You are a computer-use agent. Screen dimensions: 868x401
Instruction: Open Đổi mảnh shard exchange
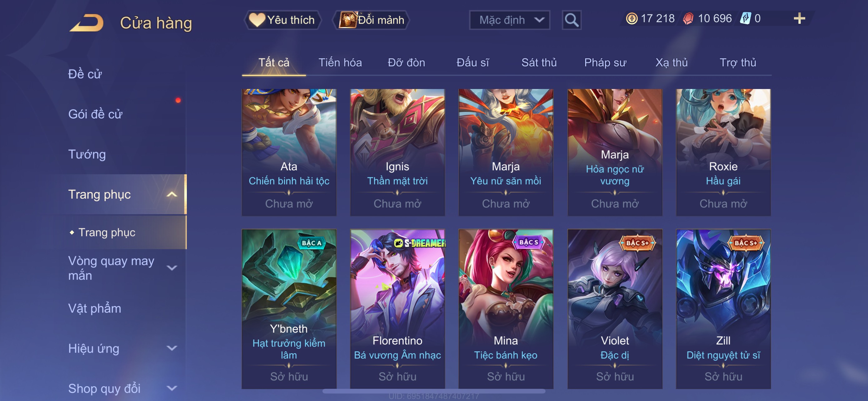pos(371,20)
